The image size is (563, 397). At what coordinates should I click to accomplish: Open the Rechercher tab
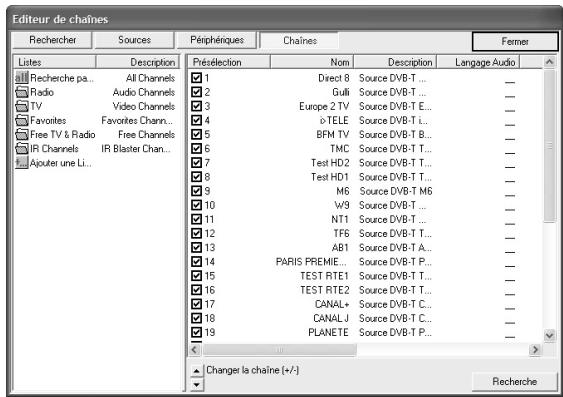[x=52, y=40]
